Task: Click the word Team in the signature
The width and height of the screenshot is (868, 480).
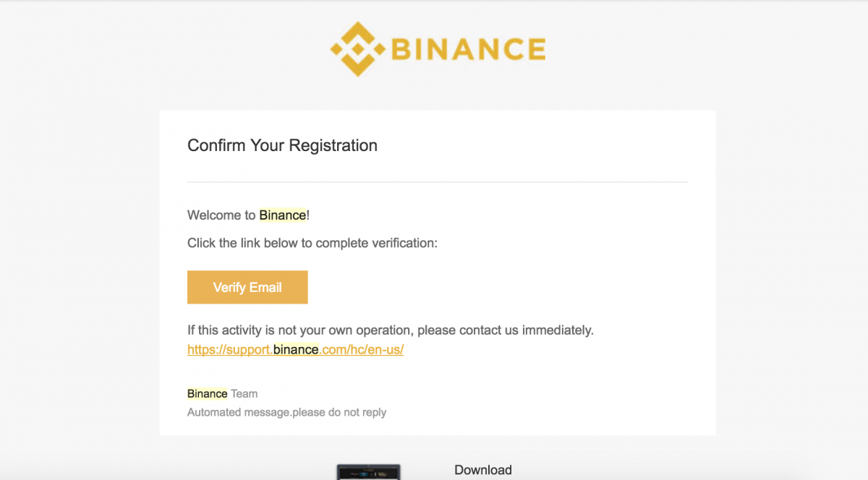Action: pos(244,394)
